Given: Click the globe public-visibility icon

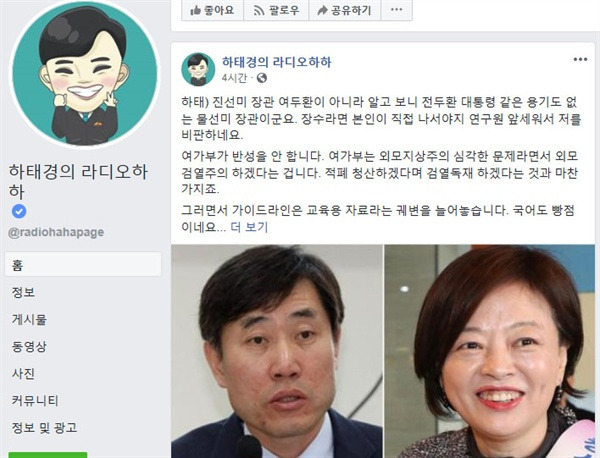Looking at the screenshot, I should (262, 78).
